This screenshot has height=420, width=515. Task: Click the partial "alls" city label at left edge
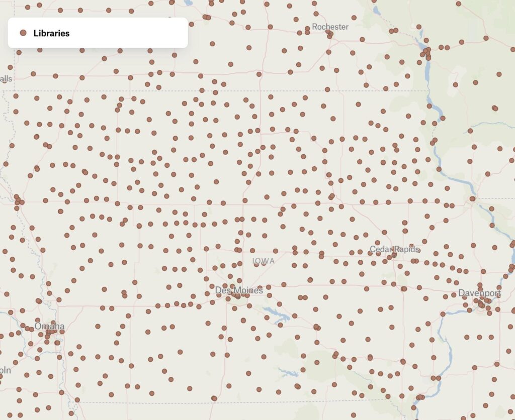[x=6, y=78]
